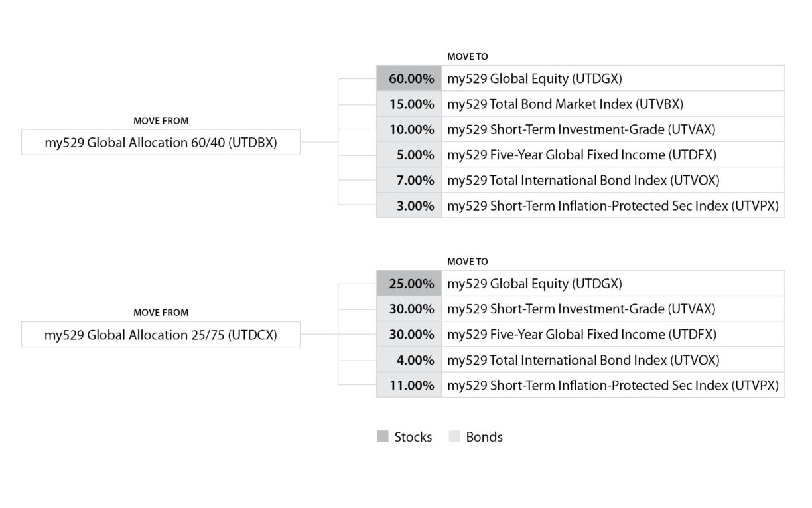Select my529 Total Bond Market Index (UTVBX) row
The width and height of the screenshot is (812, 508).
(565, 104)
